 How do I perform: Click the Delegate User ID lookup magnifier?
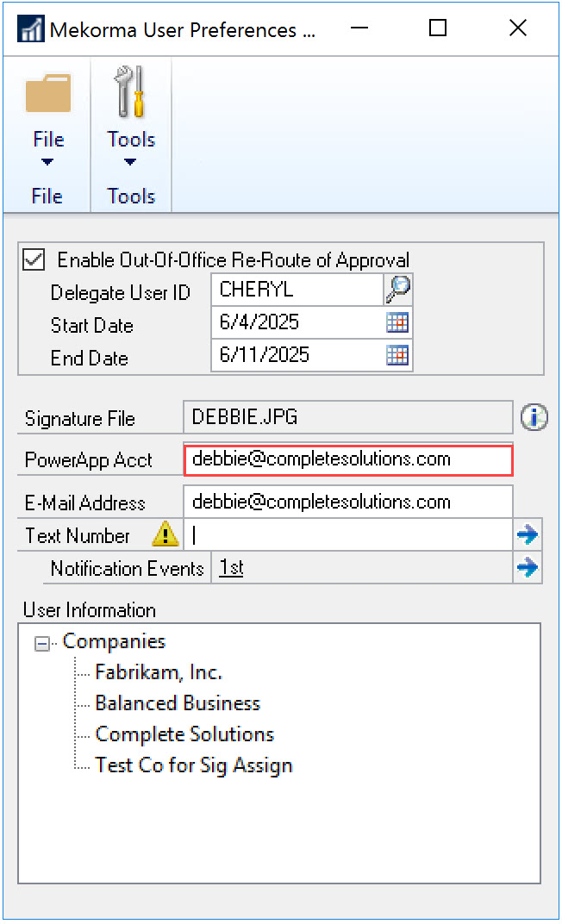(x=398, y=290)
